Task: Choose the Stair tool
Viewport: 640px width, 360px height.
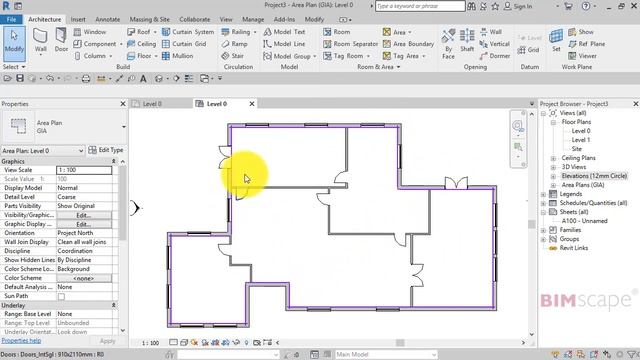Action: 233,56
